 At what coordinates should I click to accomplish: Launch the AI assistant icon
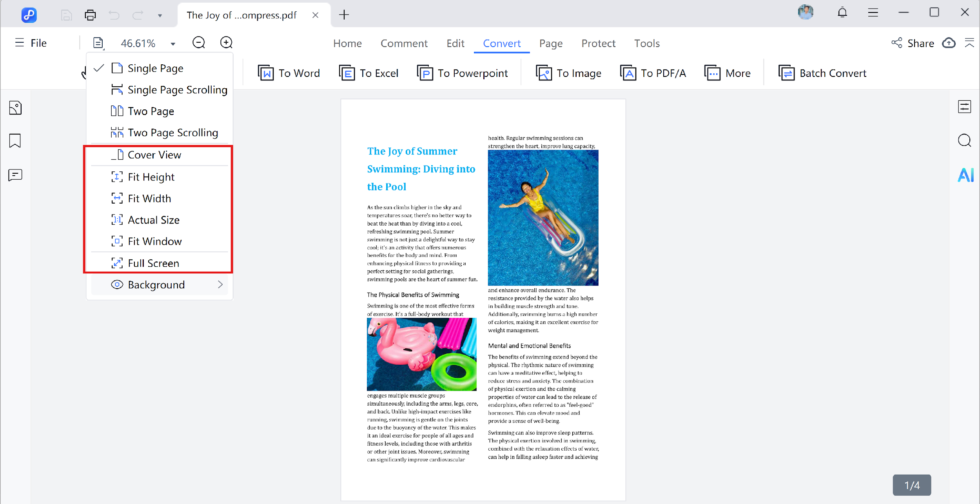point(965,175)
